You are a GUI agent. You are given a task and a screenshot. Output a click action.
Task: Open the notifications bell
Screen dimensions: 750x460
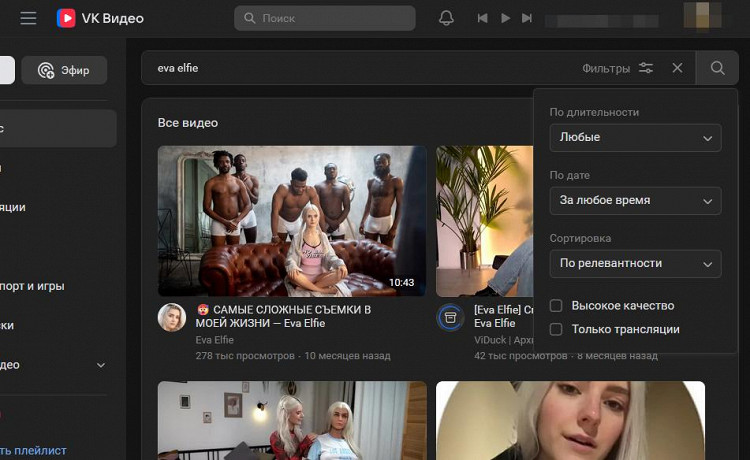click(x=446, y=18)
